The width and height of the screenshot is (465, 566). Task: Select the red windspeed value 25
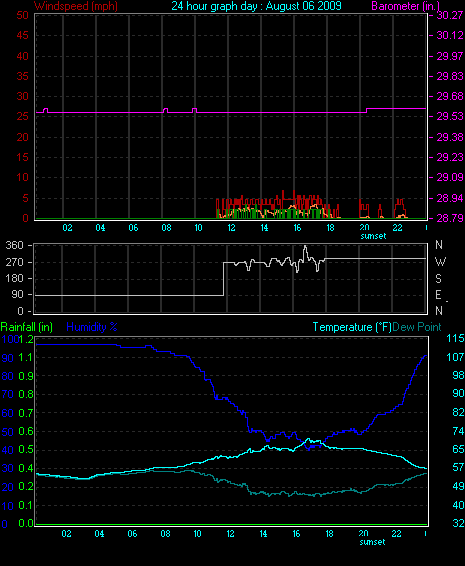pos(22,116)
